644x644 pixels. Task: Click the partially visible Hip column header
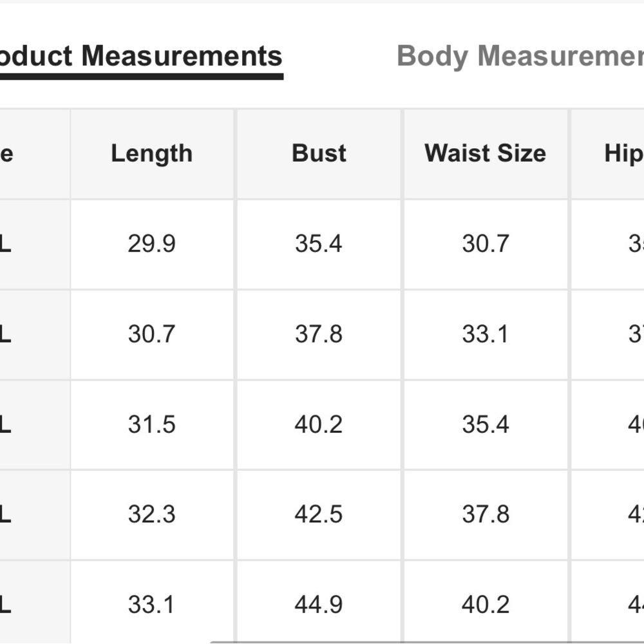tap(623, 154)
